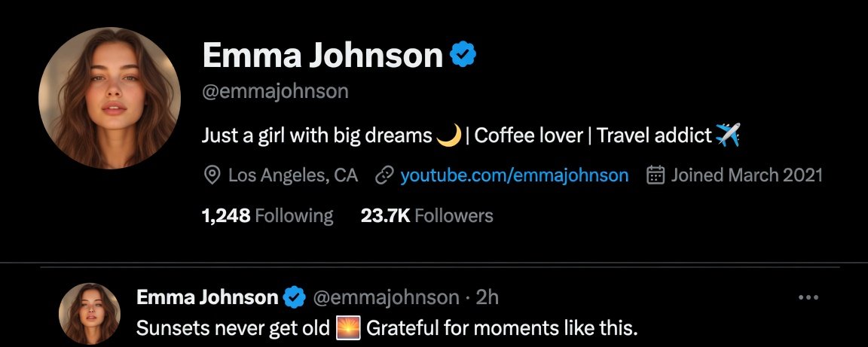Click the location pin icon
This screenshot has height=347, width=868.
coord(211,176)
